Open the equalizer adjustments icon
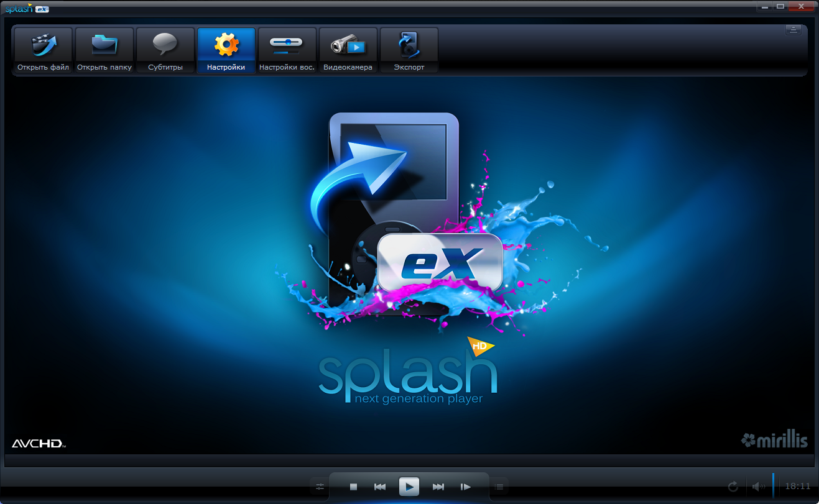This screenshot has width=819, height=504. (320, 487)
